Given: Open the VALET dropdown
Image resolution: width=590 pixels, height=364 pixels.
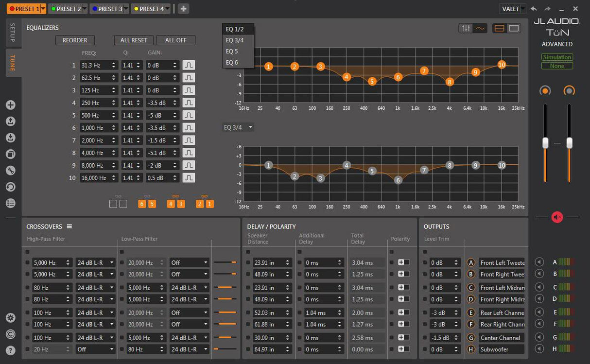Looking at the screenshot, I should click(512, 9).
